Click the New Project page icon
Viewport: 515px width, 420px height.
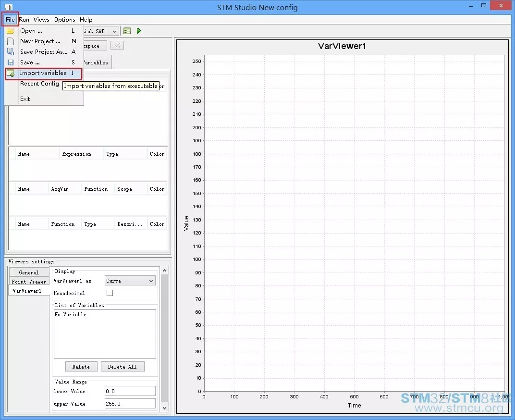[x=11, y=41]
